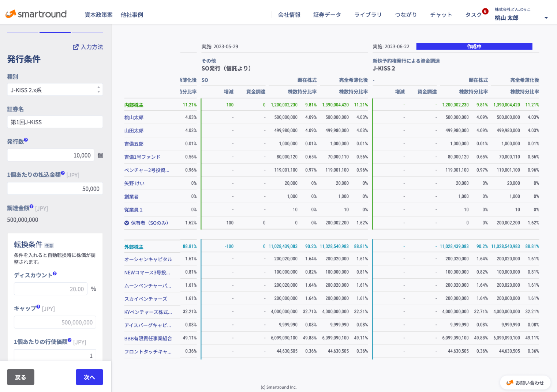Viewport: 557px width, 392px height.
Task: Open the 資本政策案 menu
Action: (x=99, y=15)
